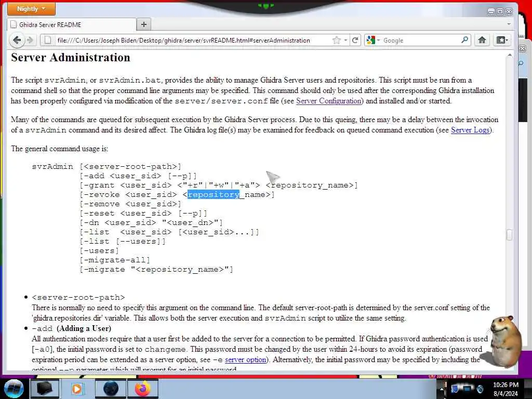
Task: Click the page icon in address bar
Action: pos(48,41)
